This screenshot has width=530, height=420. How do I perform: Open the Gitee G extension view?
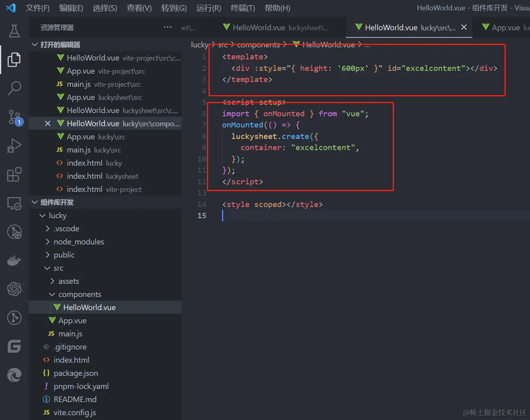click(x=14, y=346)
